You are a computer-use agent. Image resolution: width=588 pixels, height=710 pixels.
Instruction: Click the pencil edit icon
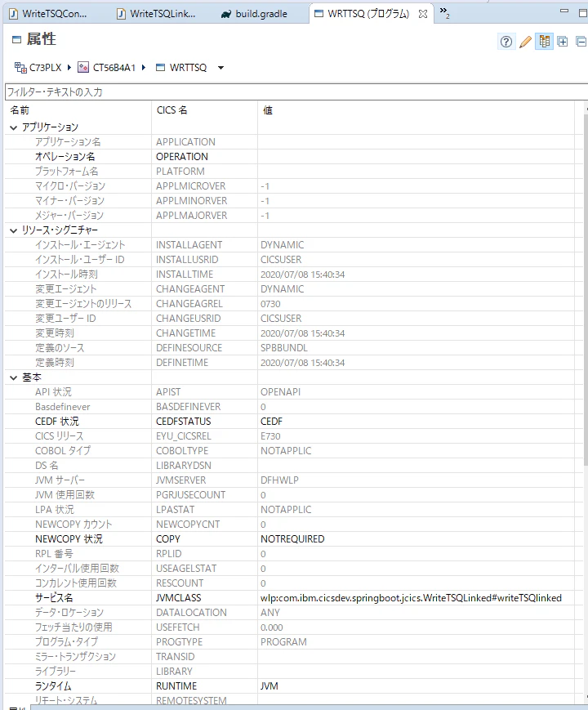pos(526,42)
